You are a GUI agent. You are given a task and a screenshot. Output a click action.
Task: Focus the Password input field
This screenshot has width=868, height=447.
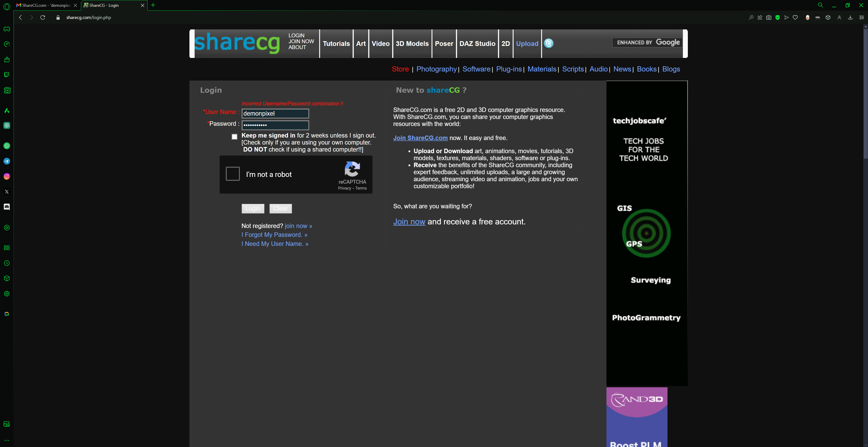275,125
